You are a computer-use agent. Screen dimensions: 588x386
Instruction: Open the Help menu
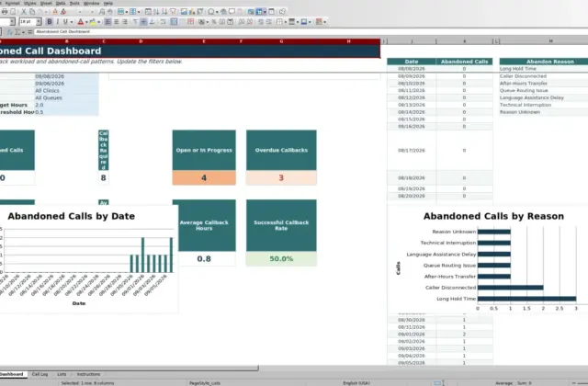108,3
